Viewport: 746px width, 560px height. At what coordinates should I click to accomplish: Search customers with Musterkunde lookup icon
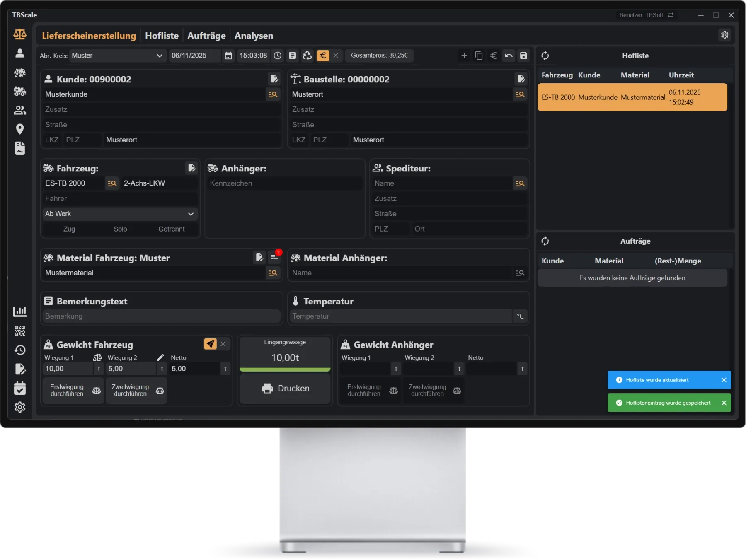pyautogui.click(x=273, y=94)
